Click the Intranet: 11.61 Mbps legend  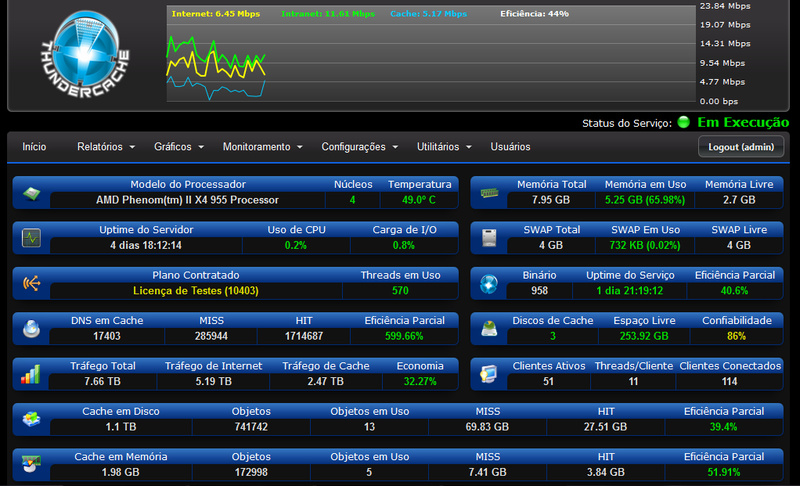coord(328,14)
